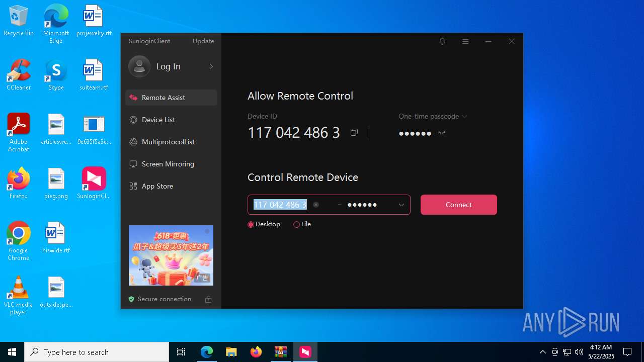Select the Desktop radio option
Viewport: 644px width, 362px height.
[x=251, y=225]
